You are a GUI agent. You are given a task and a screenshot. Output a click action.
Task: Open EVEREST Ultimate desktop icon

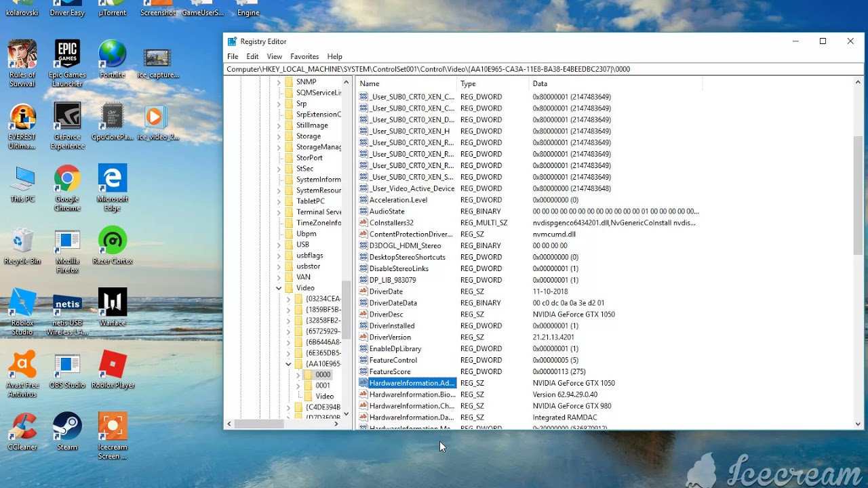(x=22, y=126)
